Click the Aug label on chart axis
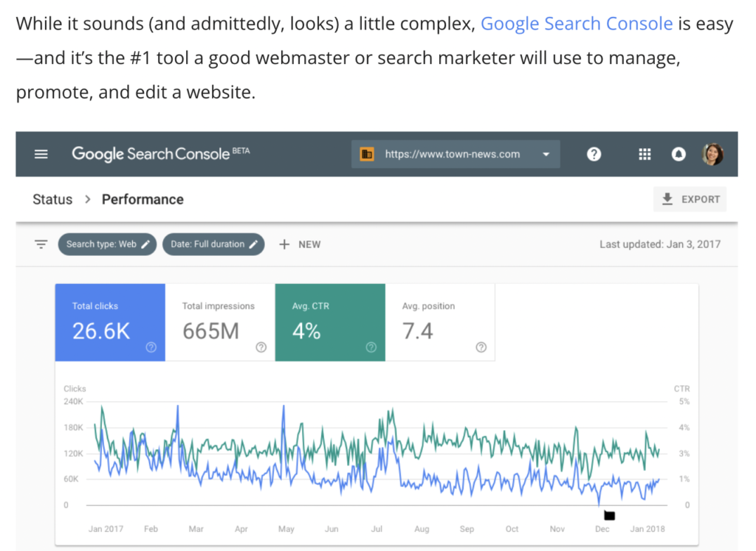Screen dimensions: 756x551 pos(422,529)
